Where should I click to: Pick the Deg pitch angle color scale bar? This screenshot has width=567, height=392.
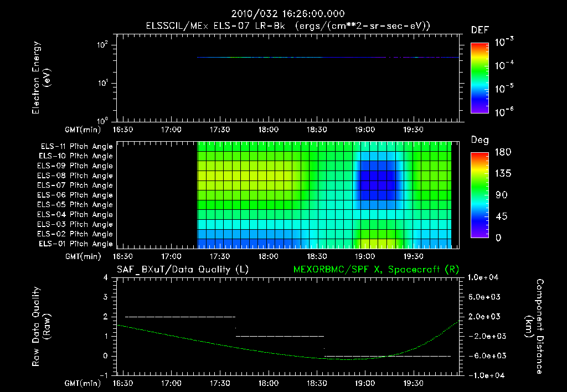tap(480, 195)
